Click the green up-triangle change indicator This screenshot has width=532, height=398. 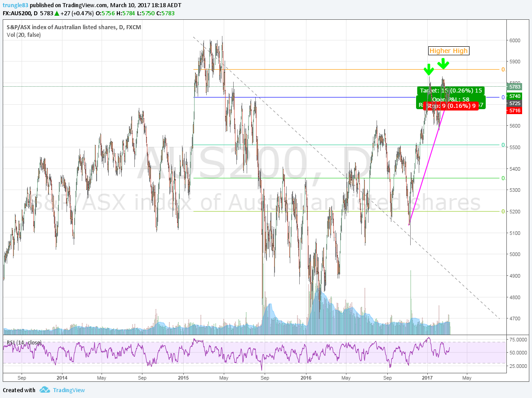[57, 13]
